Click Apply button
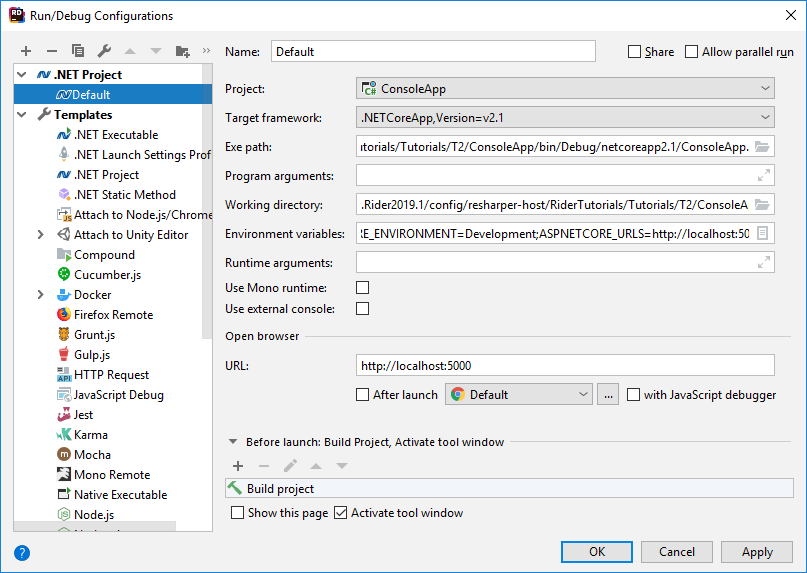Image resolution: width=807 pixels, height=573 pixels. pyautogui.click(x=757, y=552)
